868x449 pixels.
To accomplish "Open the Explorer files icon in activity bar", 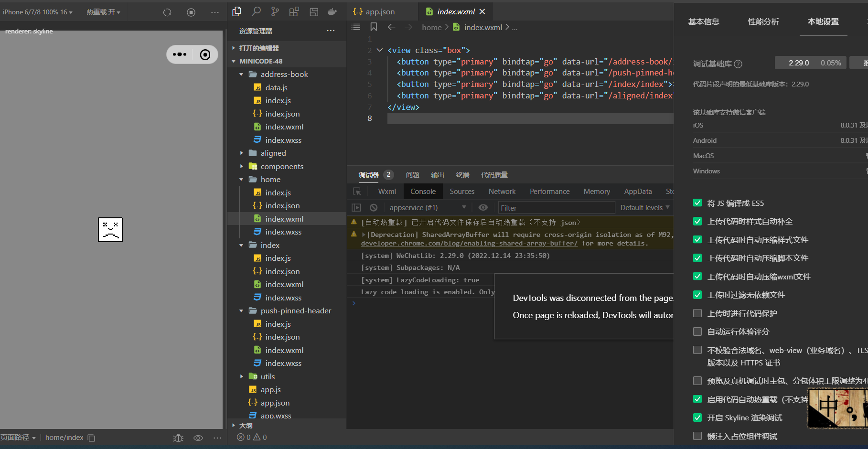I will point(237,11).
